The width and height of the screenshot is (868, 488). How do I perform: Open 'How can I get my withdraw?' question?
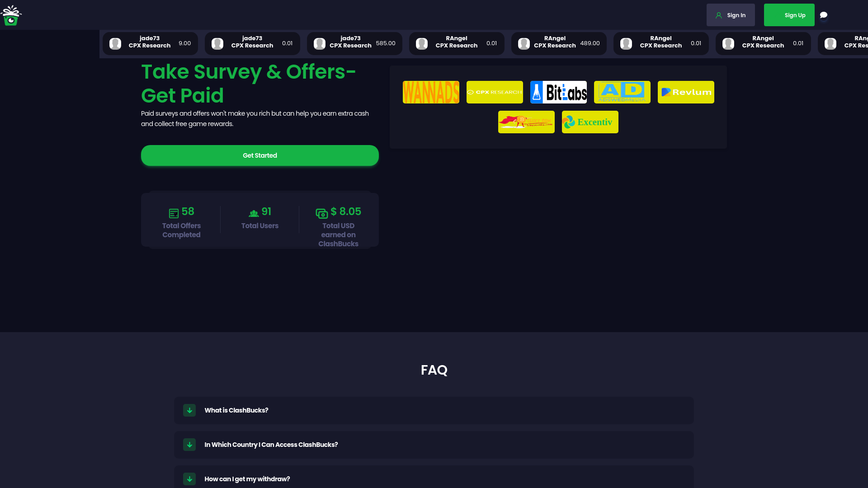coord(434,477)
